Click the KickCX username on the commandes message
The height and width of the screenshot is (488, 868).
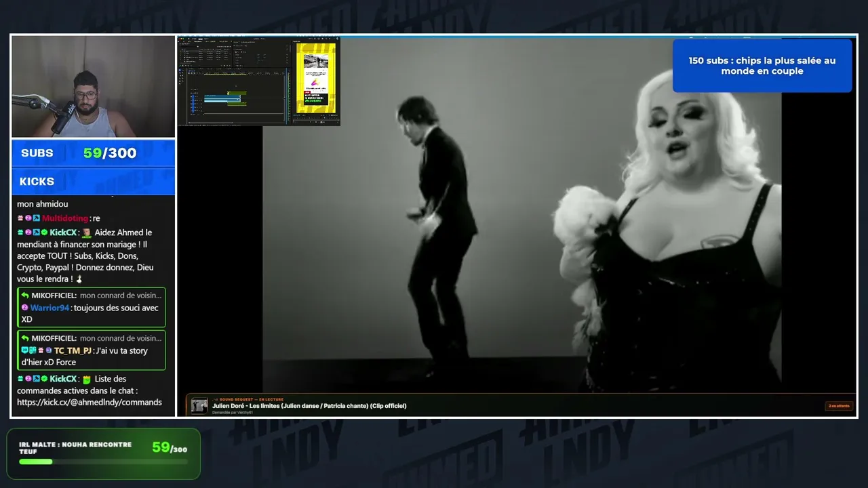[x=63, y=379]
